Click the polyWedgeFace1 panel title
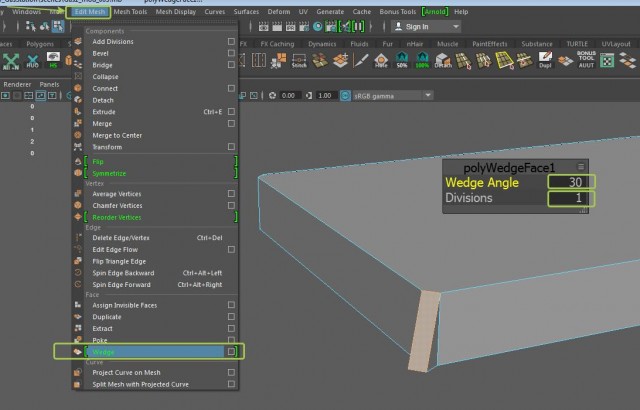Image resolution: width=640 pixels, height=410 pixels. (509, 167)
